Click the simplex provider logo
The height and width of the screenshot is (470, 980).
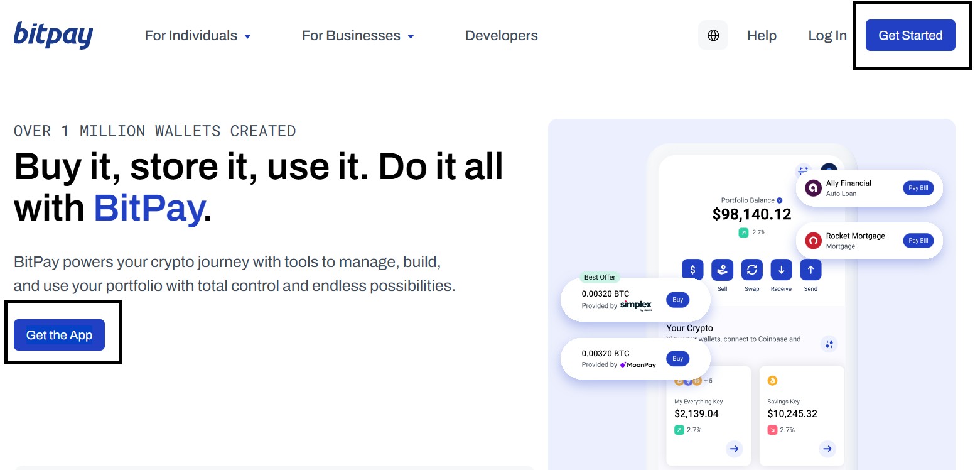click(636, 305)
